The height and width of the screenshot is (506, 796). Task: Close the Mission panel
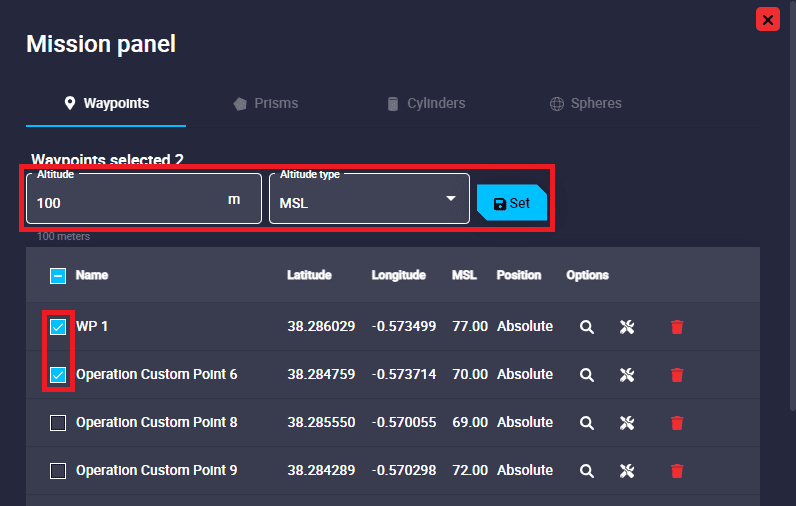768,19
